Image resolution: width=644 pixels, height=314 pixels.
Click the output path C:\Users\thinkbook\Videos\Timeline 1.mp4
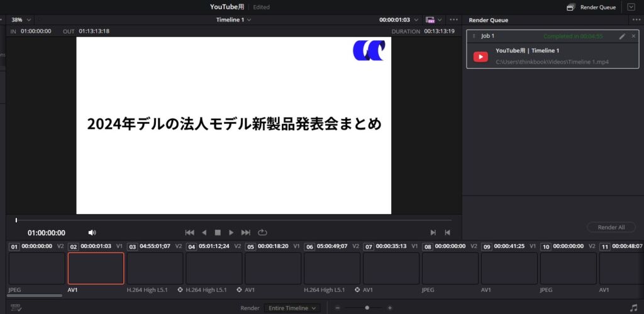click(x=552, y=62)
